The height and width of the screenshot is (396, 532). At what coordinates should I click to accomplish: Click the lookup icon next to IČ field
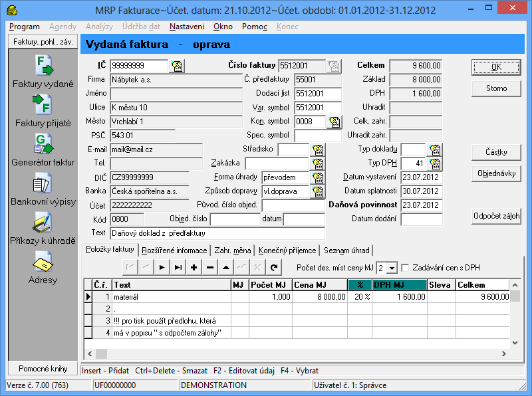click(x=176, y=66)
